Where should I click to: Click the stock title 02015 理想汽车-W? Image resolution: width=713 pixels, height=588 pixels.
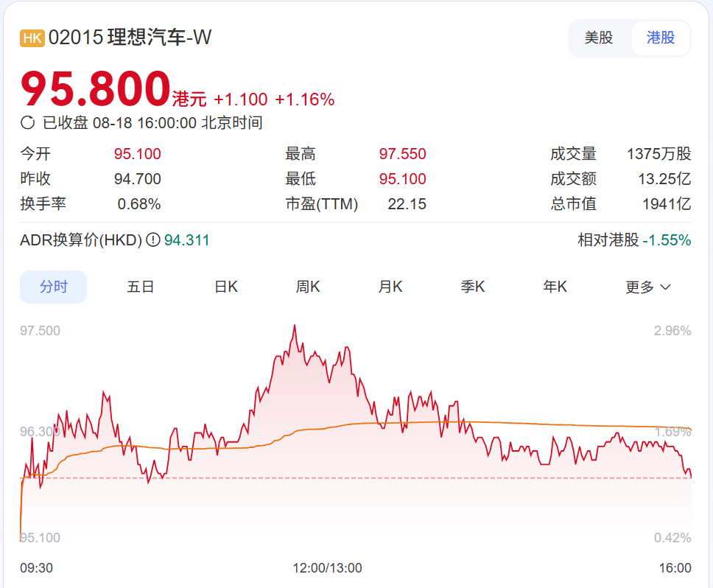point(130,38)
